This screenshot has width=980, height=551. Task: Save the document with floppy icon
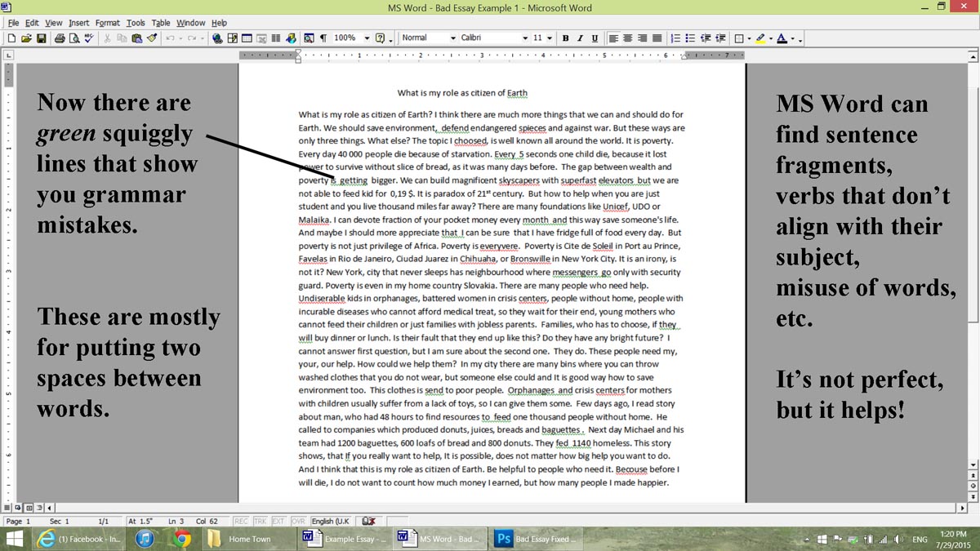tap(41, 38)
